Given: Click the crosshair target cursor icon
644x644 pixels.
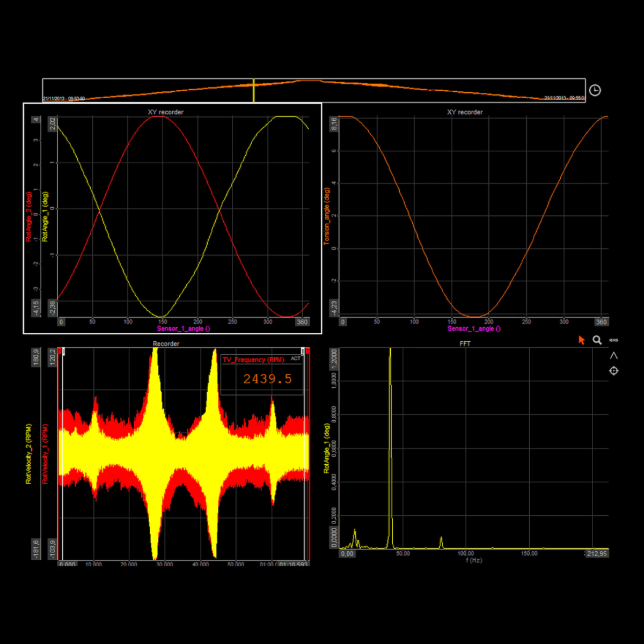Looking at the screenshot, I should pyautogui.click(x=614, y=371).
